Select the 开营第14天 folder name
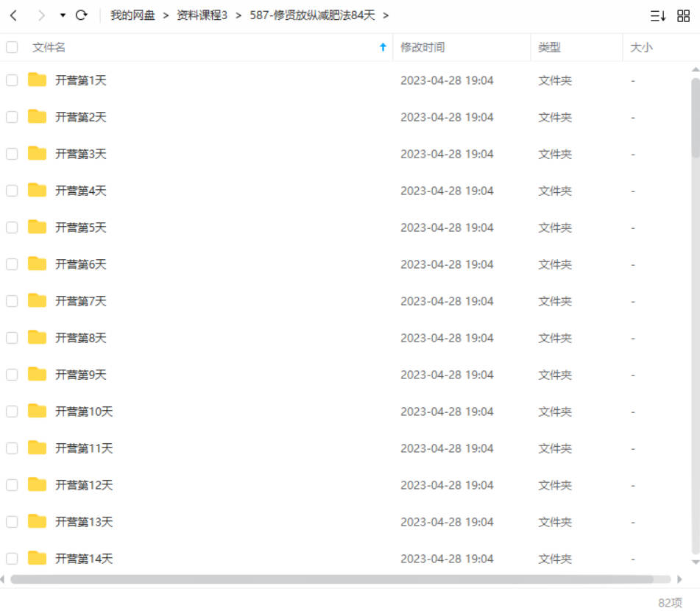 pyautogui.click(x=84, y=558)
